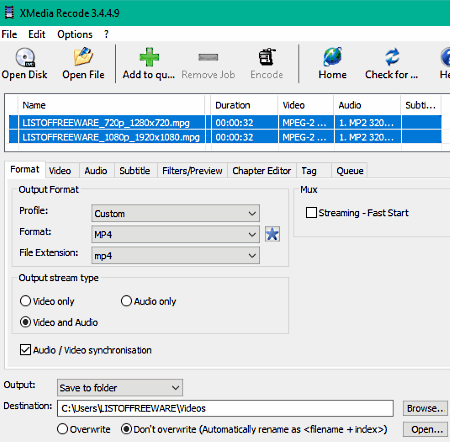Click the Destination path input field
The height and width of the screenshot is (442, 450).
coord(225,408)
